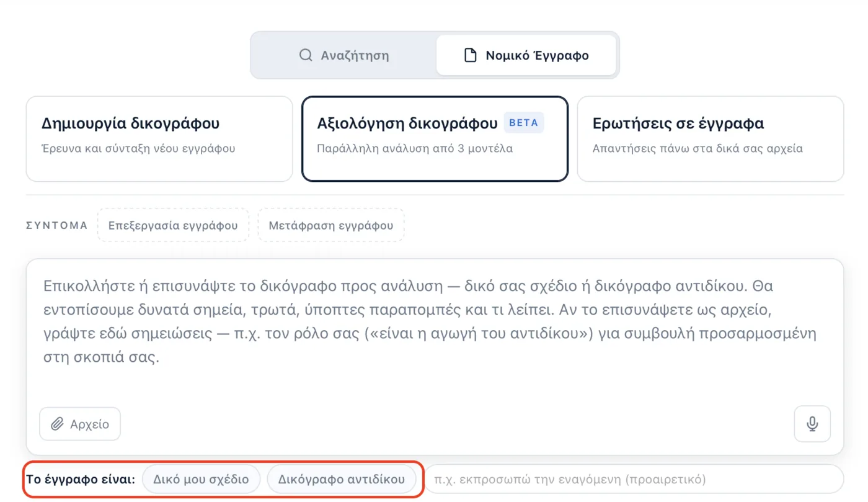Switch to the Αναζήτηση tab

344,55
